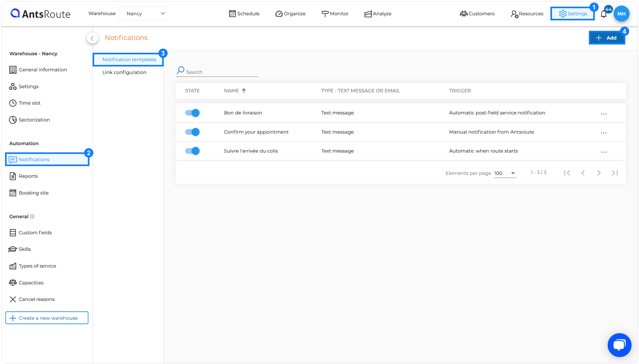Click the Booking site calendar icon
This screenshot has height=364, width=639.
13,193
